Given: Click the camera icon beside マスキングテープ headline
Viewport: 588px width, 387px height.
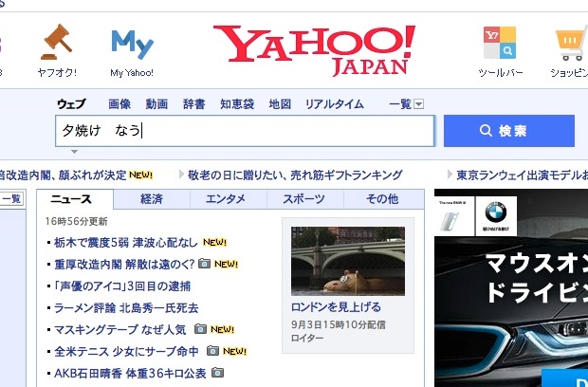Looking at the screenshot, I should coord(201,329).
